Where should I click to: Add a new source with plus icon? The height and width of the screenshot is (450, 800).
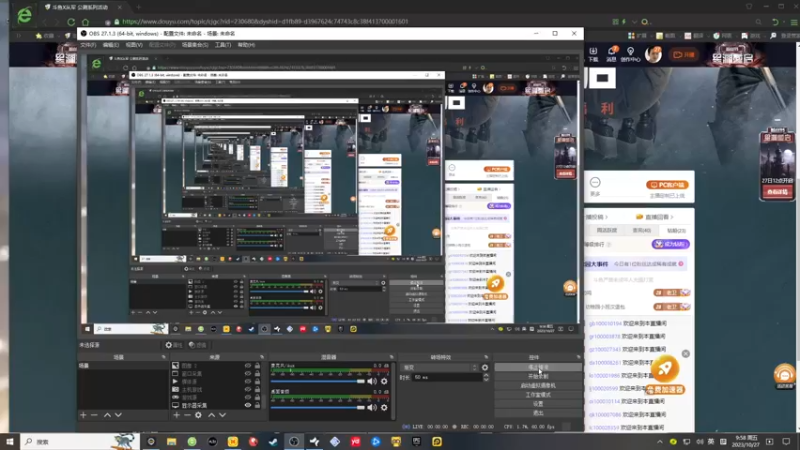point(176,415)
